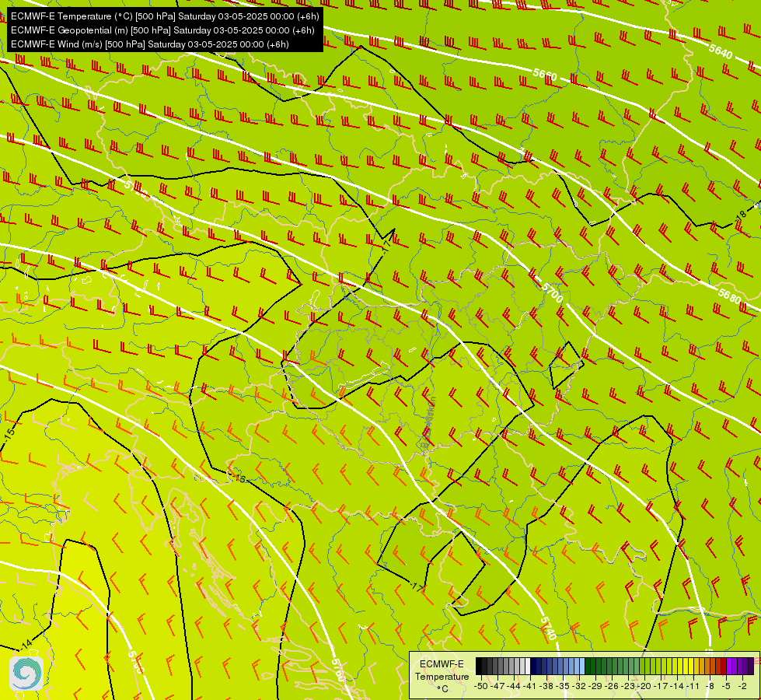
Task: Click the ECMWF-E Wind (m/s) title line
Action: click(149, 44)
